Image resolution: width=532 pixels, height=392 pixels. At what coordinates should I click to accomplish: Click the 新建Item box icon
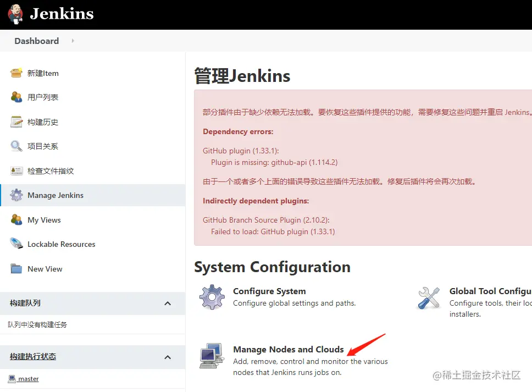[16, 73]
